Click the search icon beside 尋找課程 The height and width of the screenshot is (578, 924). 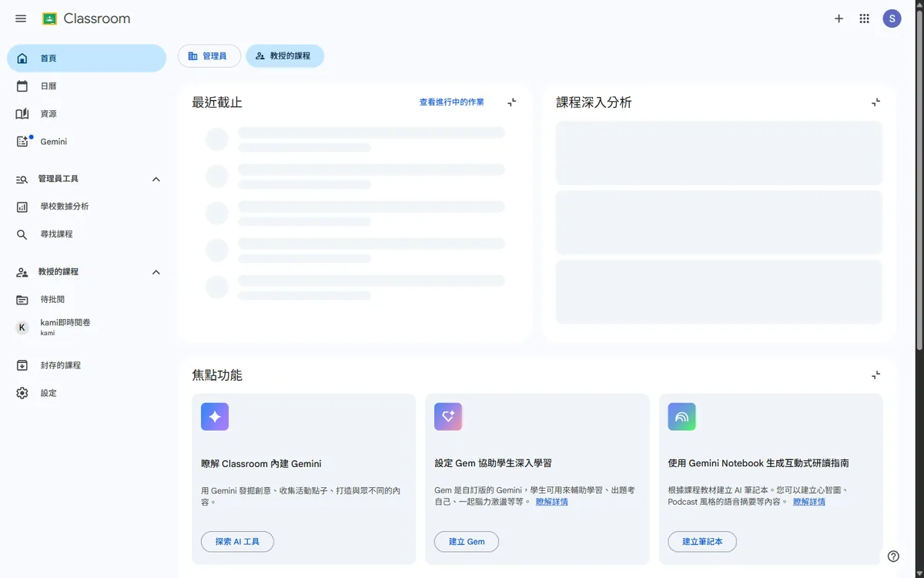[x=22, y=234]
